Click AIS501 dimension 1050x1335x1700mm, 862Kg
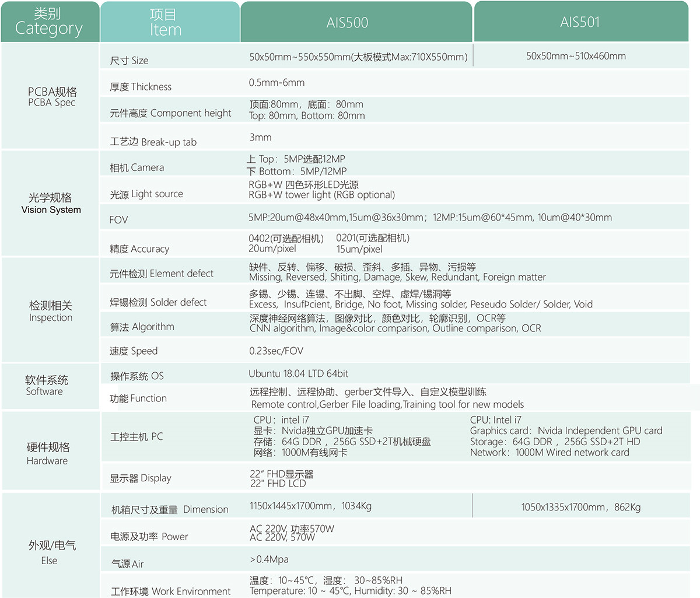 point(581,508)
